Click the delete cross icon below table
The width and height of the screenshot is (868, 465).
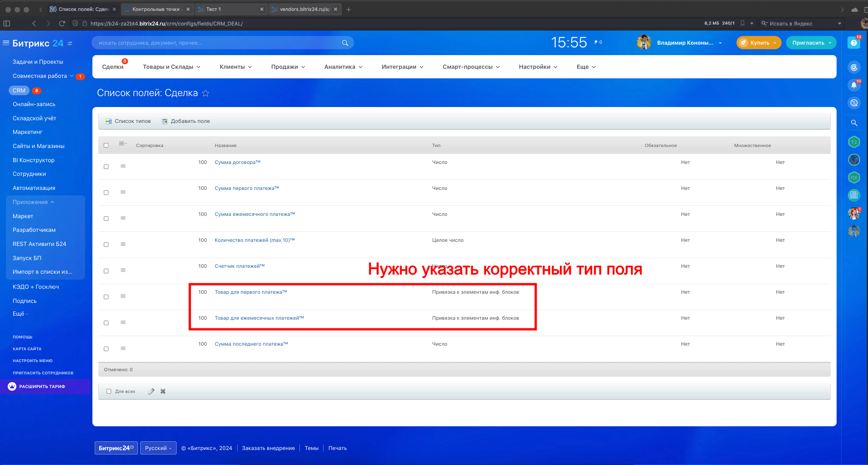[163, 391]
